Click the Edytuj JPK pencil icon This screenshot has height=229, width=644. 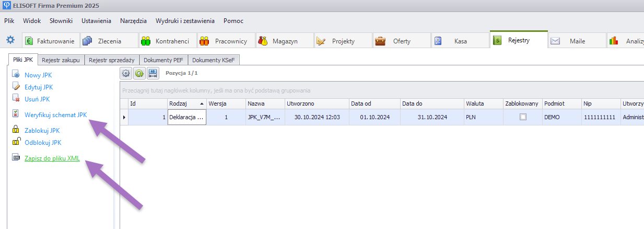[16, 87]
